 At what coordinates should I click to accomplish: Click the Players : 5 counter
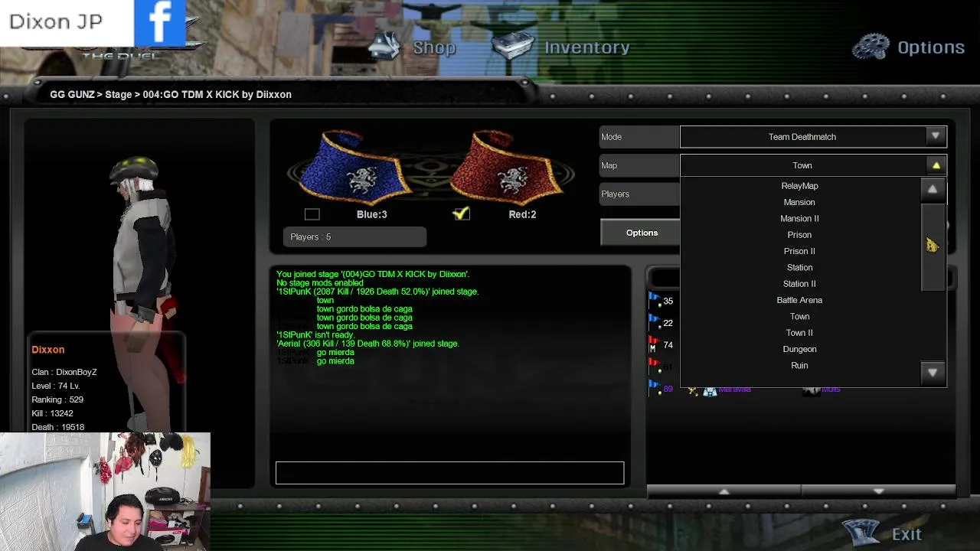coord(354,236)
